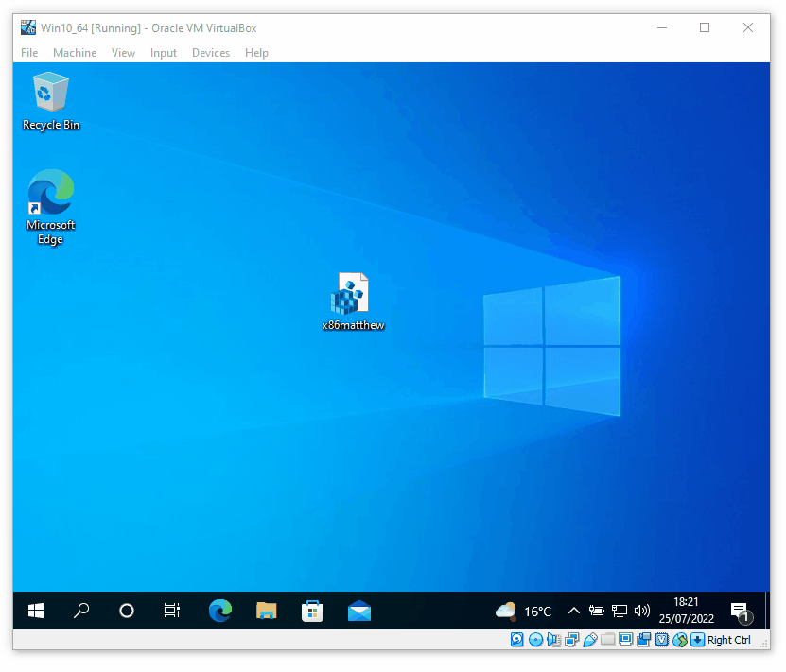This screenshot has height=672, width=786.
Task: Open the Machine menu
Action: (74, 53)
